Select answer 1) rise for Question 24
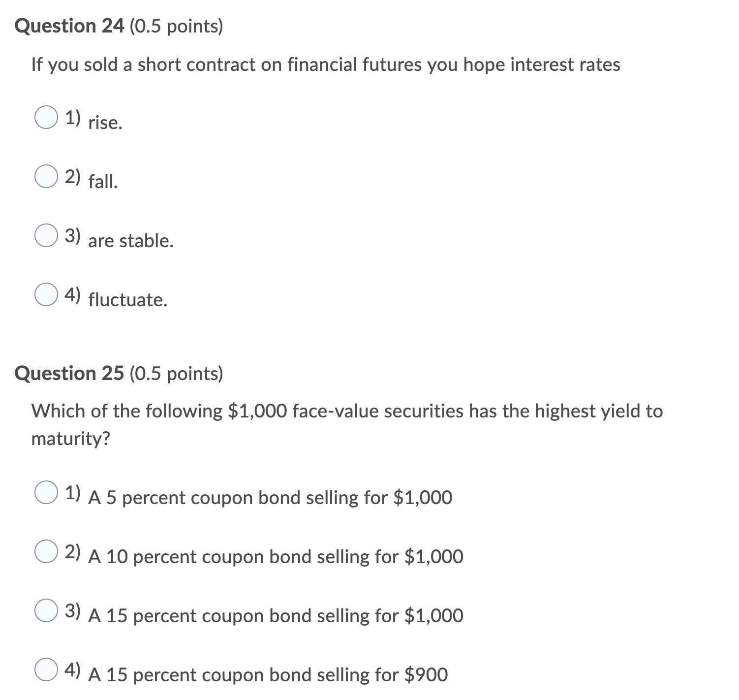This screenshot has width=739, height=700. 47,117
